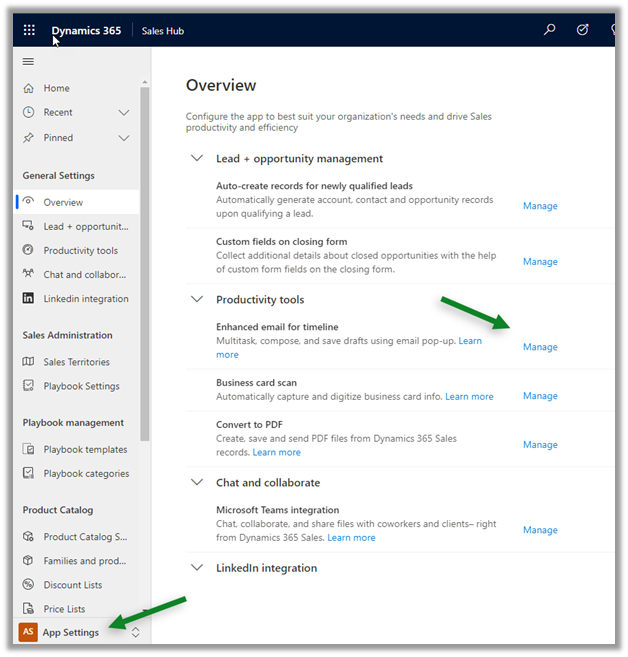Open Playbook templates in sidebar
Screen dimensions: 628x657
point(85,450)
